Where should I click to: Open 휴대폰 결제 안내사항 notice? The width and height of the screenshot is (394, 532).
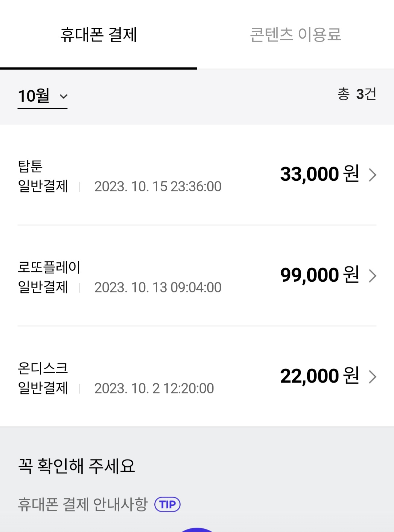pos(83,505)
